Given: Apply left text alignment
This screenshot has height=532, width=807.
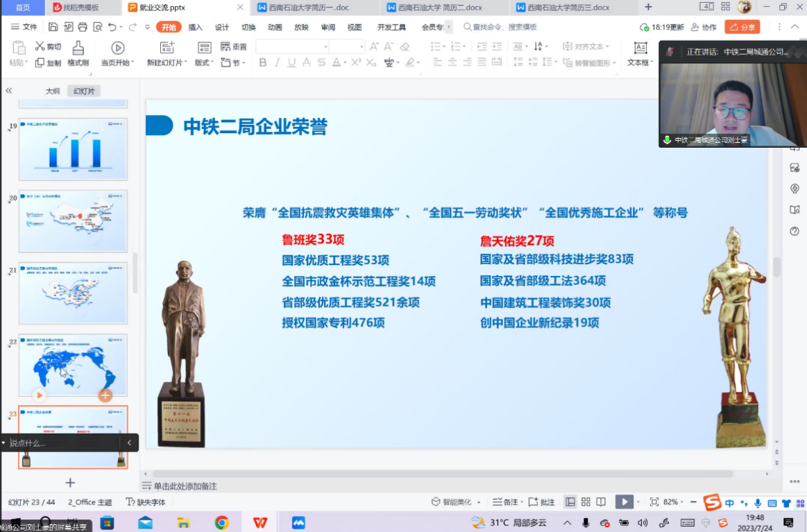Looking at the screenshot, I should [x=437, y=62].
